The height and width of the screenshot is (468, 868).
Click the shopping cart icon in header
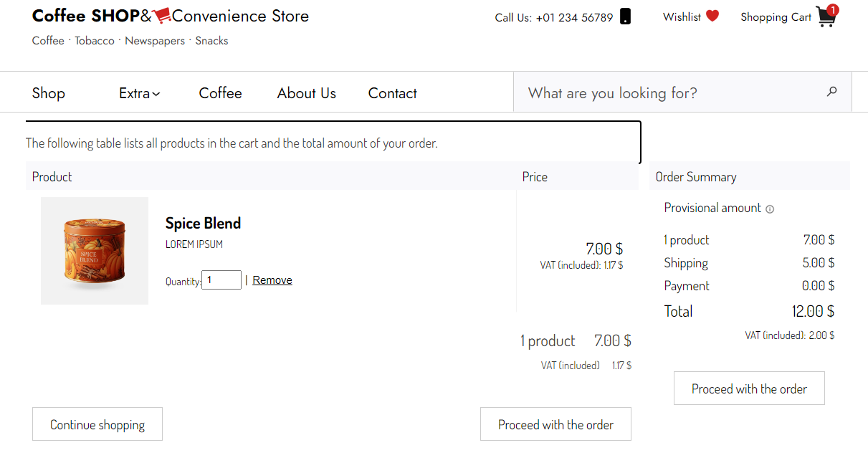tap(824, 19)
